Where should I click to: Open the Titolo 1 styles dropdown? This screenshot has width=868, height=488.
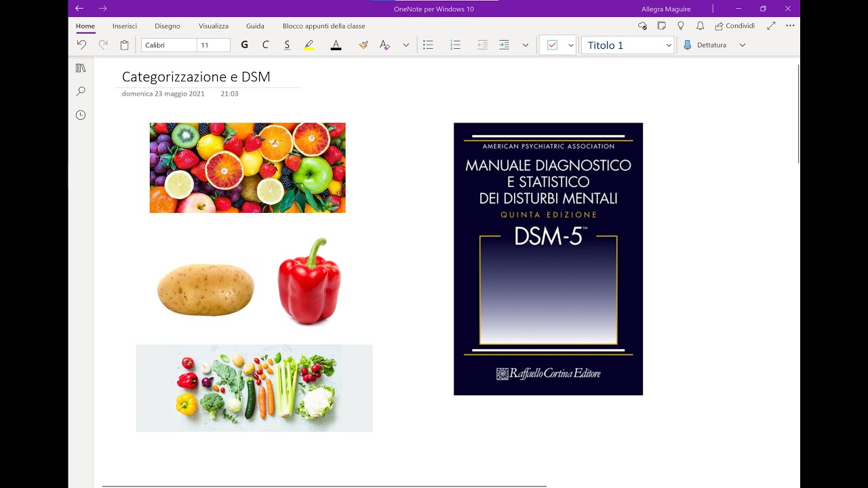628,45
